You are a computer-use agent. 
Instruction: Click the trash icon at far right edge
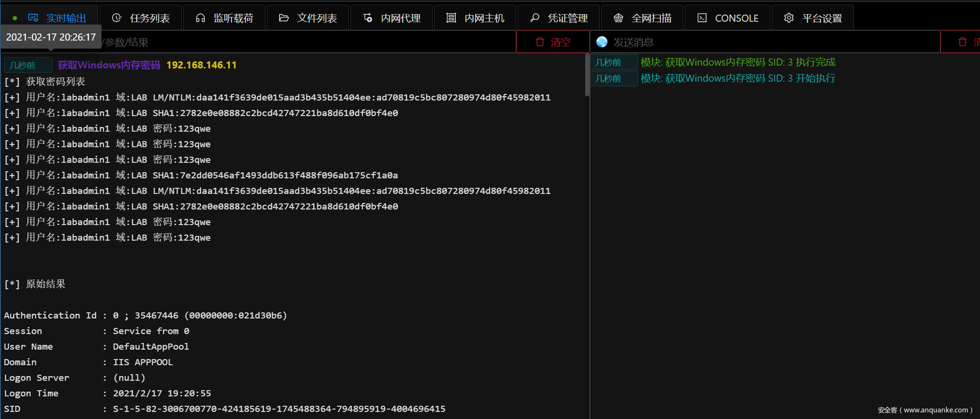point(963,42)
